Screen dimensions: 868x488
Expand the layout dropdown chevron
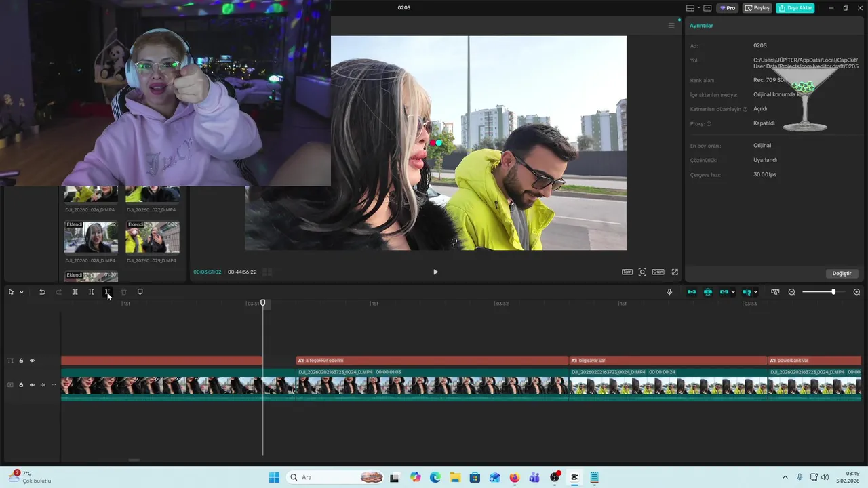[x=698, y=8]
